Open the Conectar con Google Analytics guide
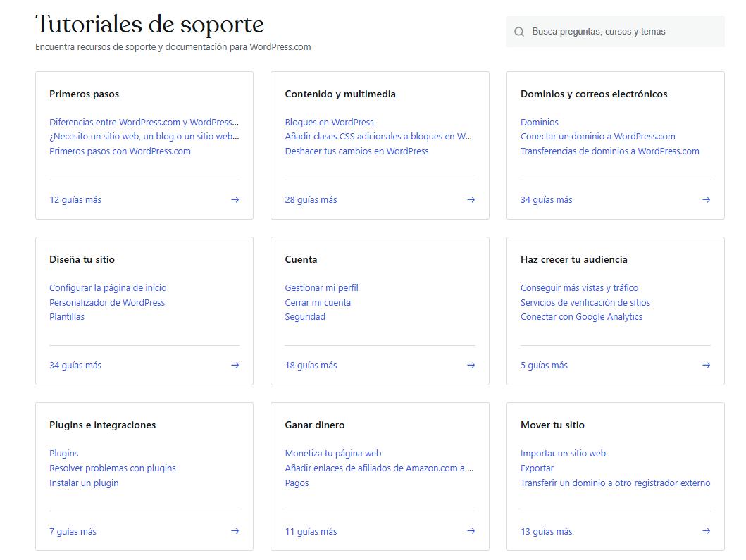The image size is (746, 560). click(580, 316)
